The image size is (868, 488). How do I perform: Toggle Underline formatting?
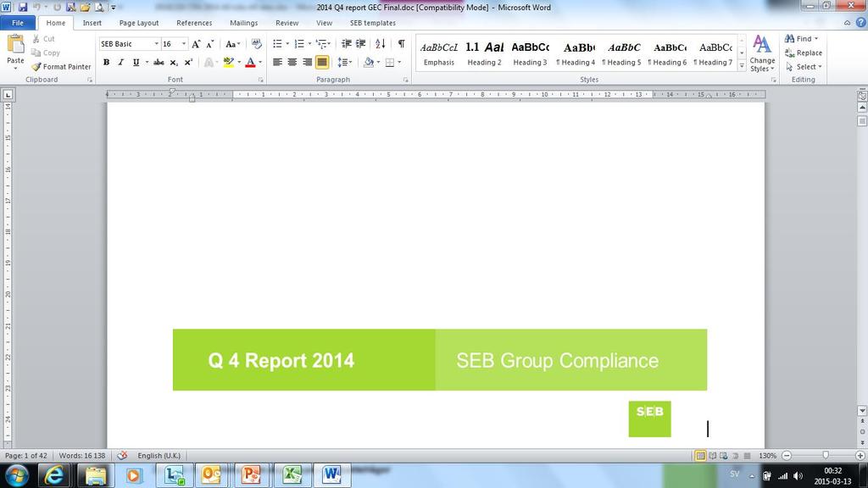coord(136,63)
